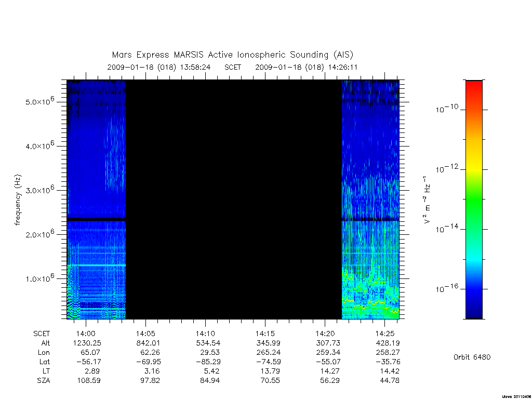Click SZA value 44.78

click(x=390, y=381)
